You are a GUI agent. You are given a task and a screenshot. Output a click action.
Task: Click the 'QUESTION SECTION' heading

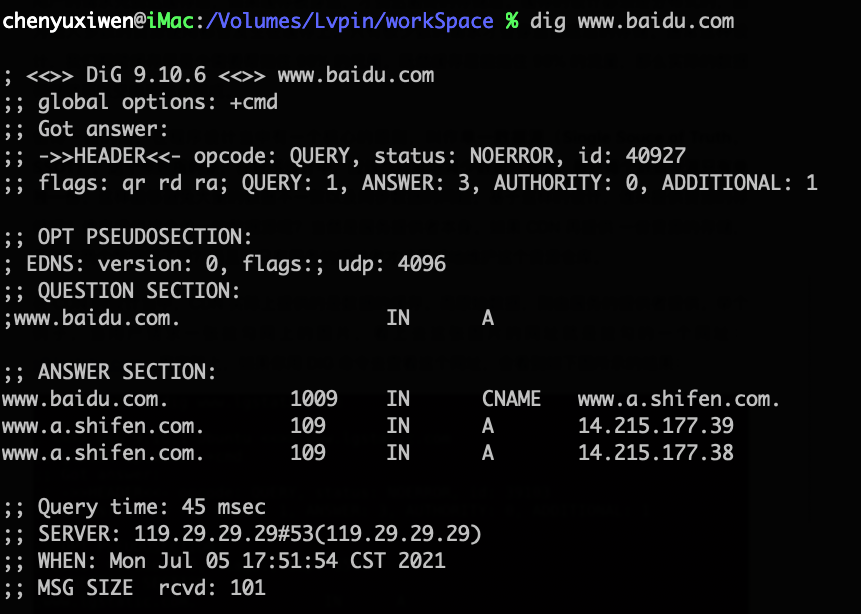[139, 291]
